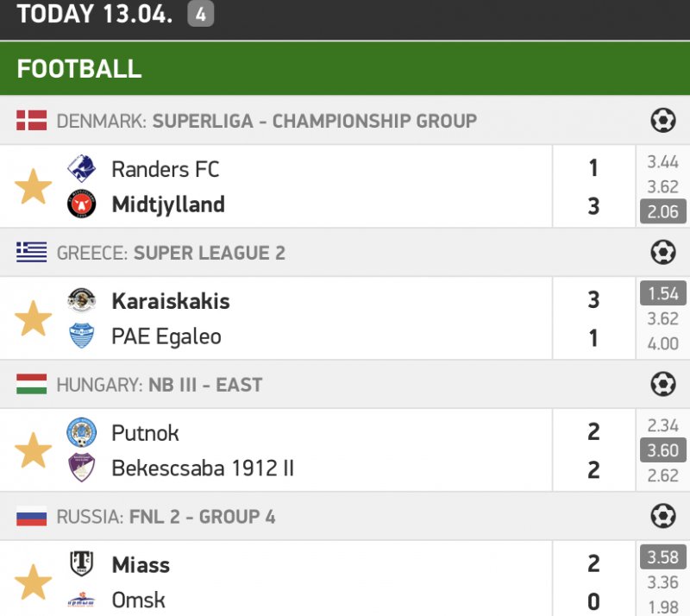
Task: Click the Denmark flag icon
Action: pyautogui.click(x=32, y=121)
